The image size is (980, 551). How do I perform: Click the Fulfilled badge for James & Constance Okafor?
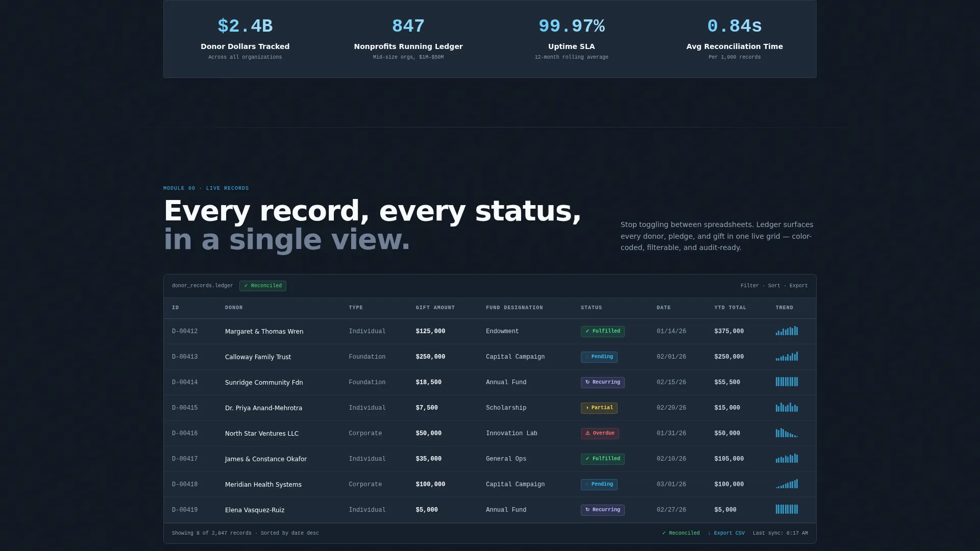pyautogui.click(x=602, y=459)
